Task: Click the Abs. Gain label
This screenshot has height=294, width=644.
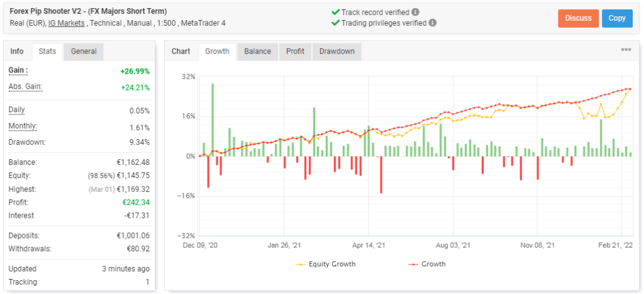Action: [25, 87]
